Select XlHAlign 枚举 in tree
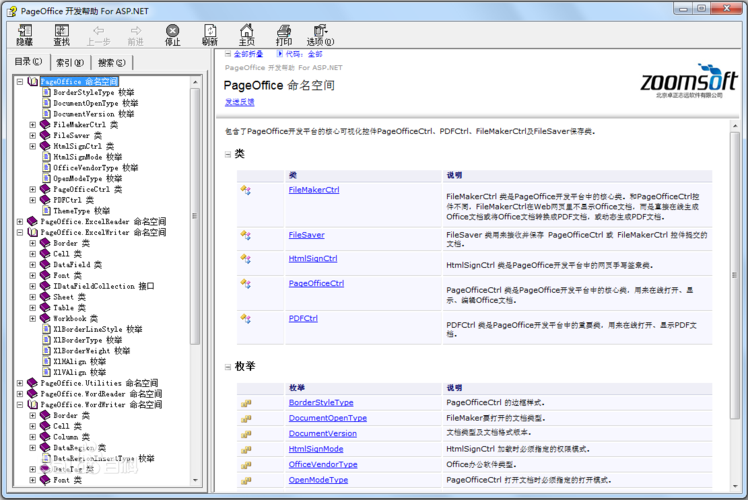This screenshot has height=500, width=748. click(x=80, y=362)
